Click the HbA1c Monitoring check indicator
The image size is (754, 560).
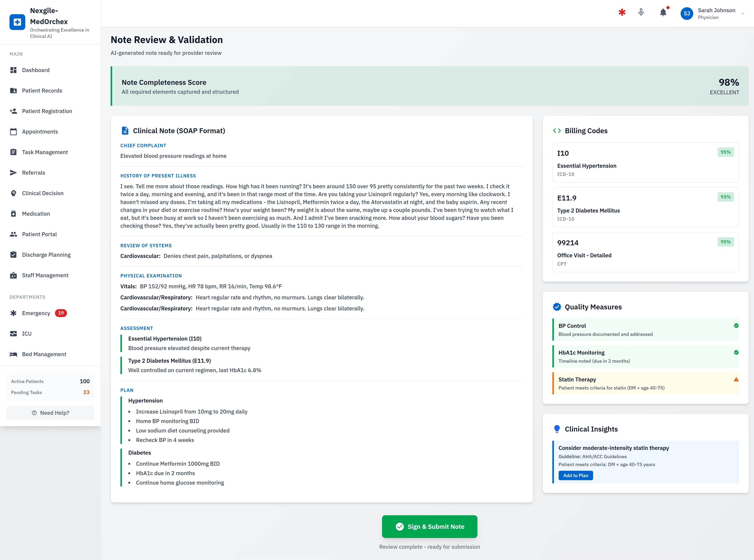pos(736,353)
